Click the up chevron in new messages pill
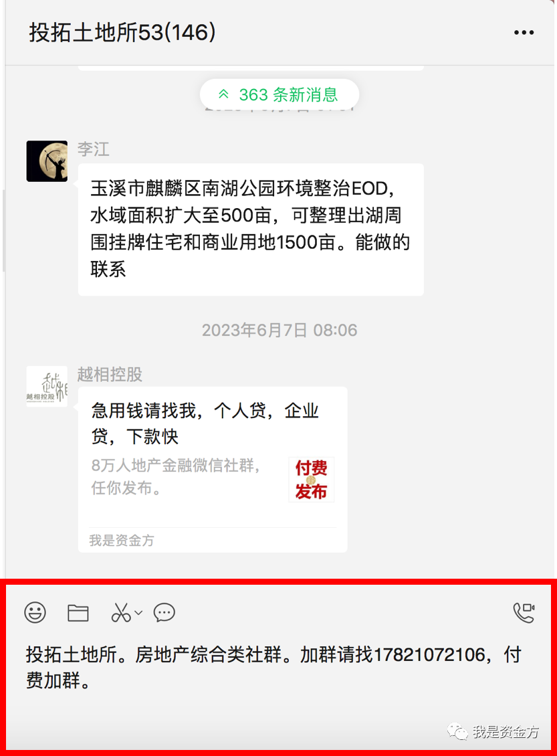The height and width of the screenshot is (756, 557). [223, 94]
